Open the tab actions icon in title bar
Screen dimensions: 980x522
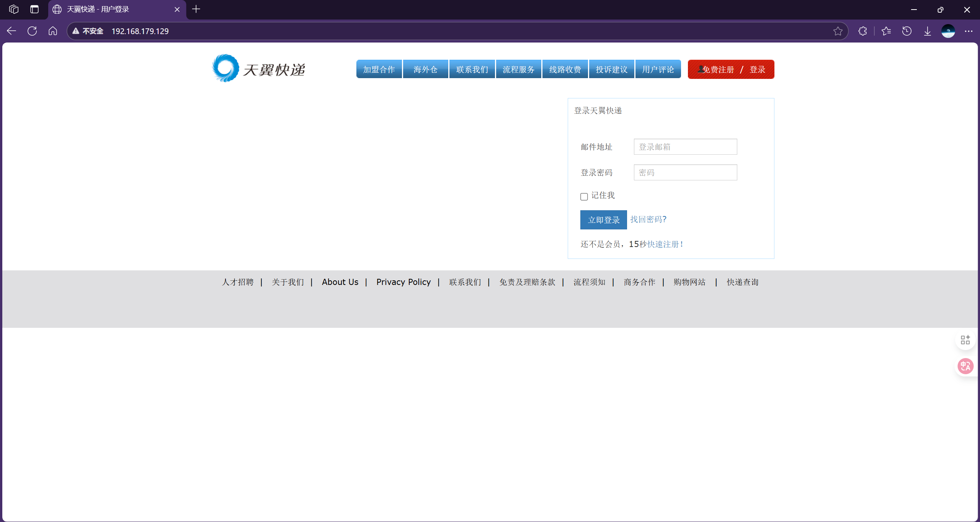coord(34,9)
